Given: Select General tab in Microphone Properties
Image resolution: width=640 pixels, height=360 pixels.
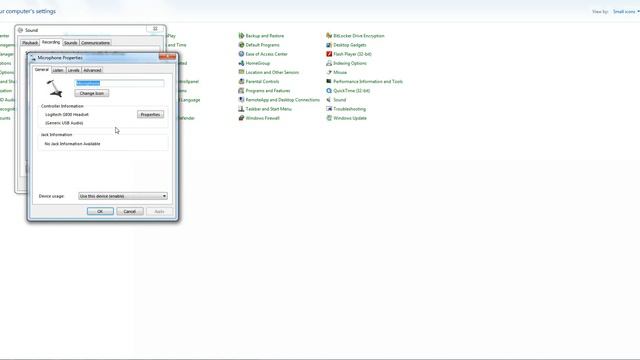Looking at the screenshot, I should tap(42, 70).
